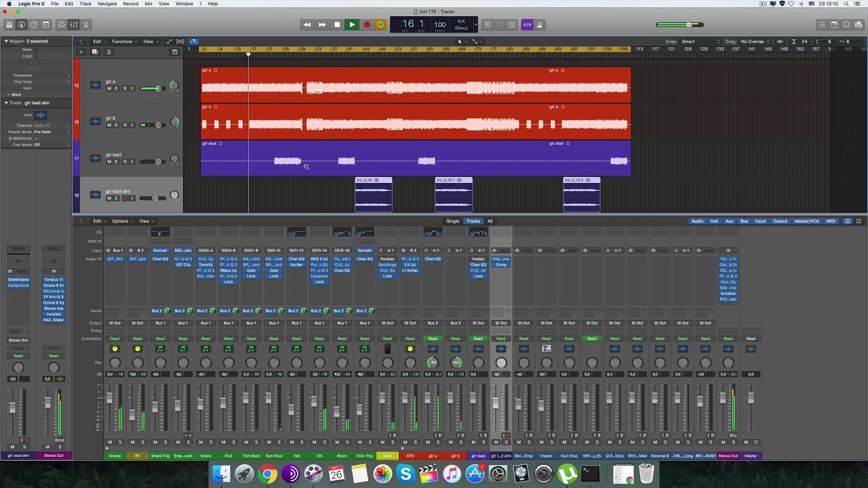Screen dimensions: 868x488
Task: Enable input monitoring on gtr b track
Action: (132, 125)
